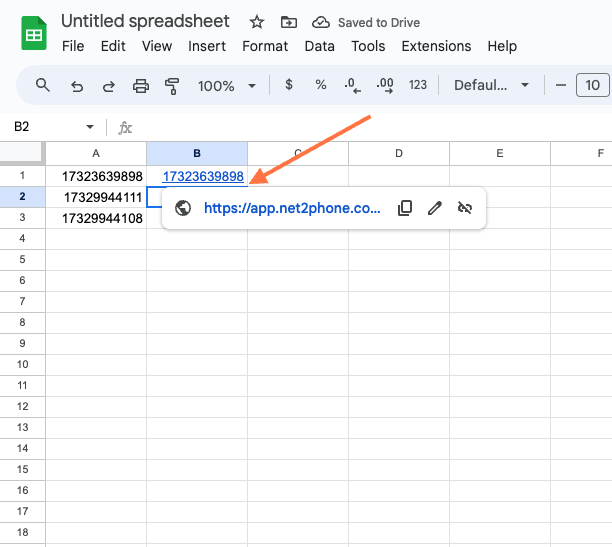Select row 10 header
Screen dimensions: 612x547
click(x=22, y=365)
